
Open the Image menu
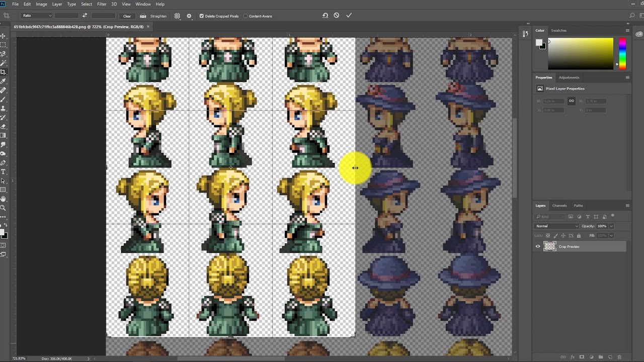[x=41, y=4]
